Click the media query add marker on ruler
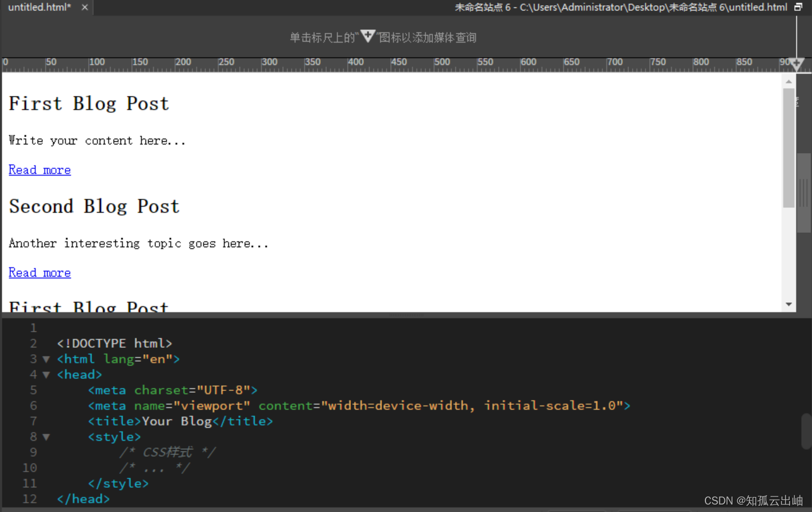812x512 pixels. point(796,63)
